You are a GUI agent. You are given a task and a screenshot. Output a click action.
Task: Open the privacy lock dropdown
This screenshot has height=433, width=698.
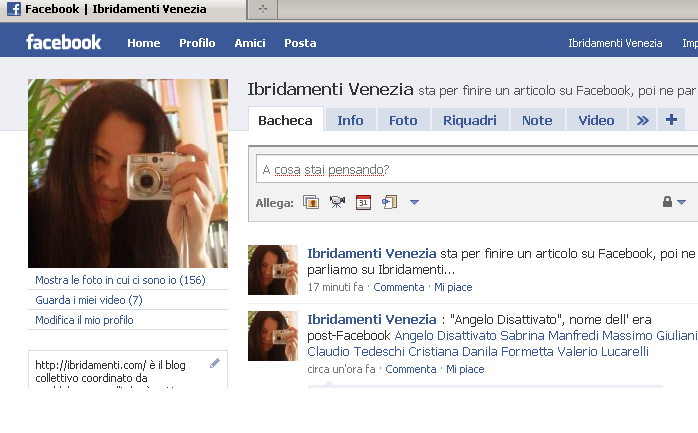click(674, 202)
